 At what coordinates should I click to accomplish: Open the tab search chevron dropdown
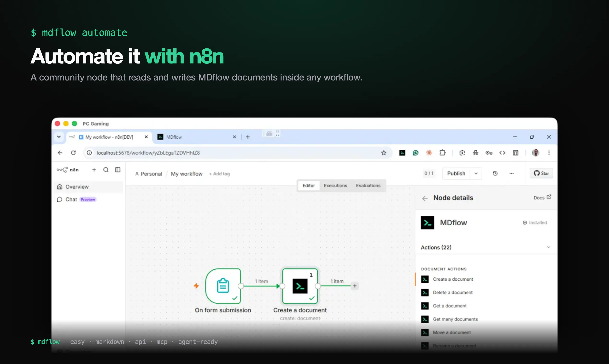(x=59, y=137)
